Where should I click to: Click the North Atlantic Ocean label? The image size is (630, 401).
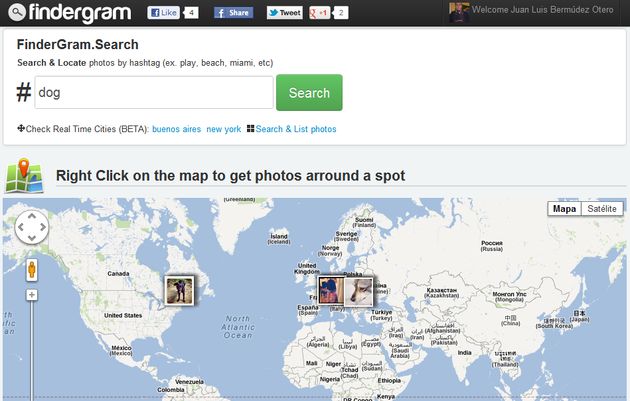coord(238,327)
